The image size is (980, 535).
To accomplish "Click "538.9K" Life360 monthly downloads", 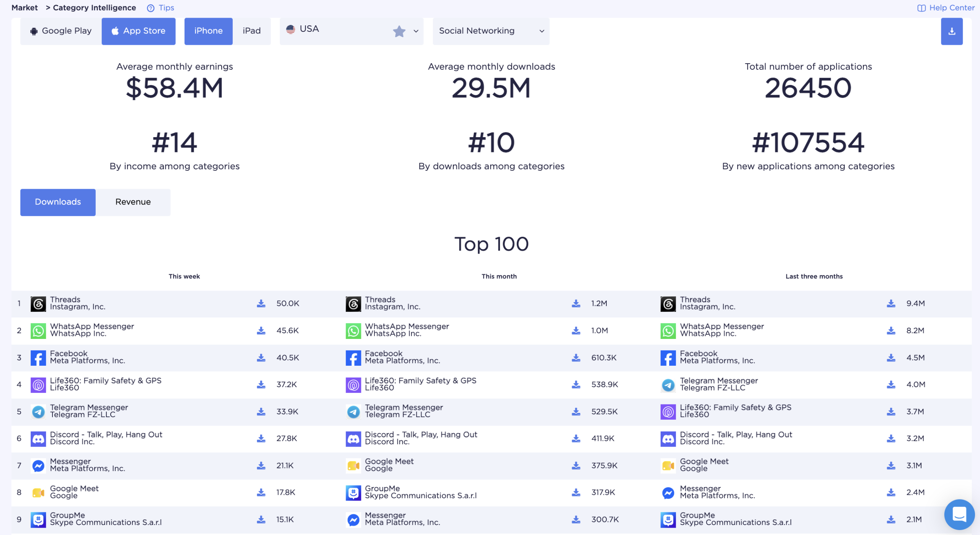I will point(604,384).
